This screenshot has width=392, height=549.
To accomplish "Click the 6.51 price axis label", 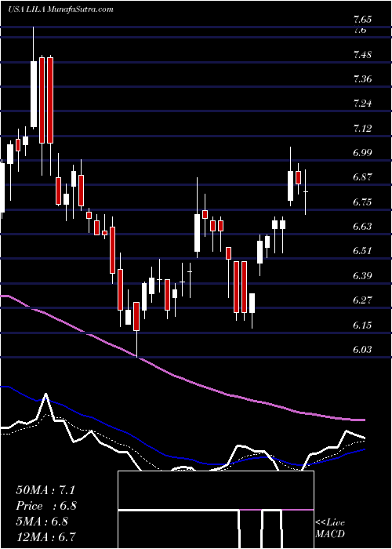I will (362, 251).
